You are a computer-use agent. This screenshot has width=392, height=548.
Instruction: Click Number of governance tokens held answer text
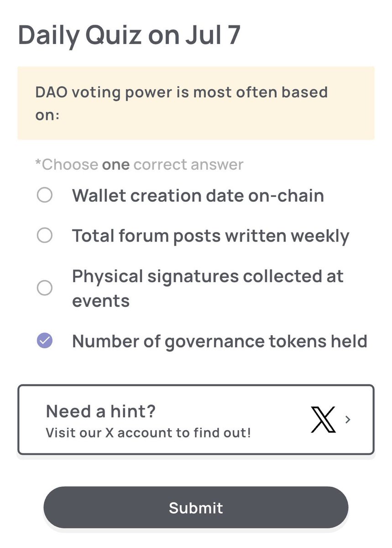pyautogui.click(x=220, y=342)
